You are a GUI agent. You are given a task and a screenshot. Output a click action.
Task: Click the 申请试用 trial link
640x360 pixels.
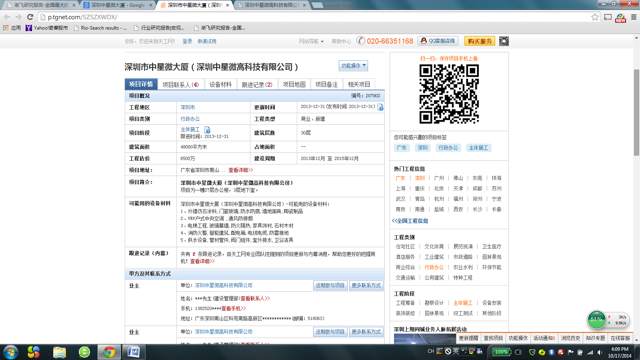tap(207, 41)
